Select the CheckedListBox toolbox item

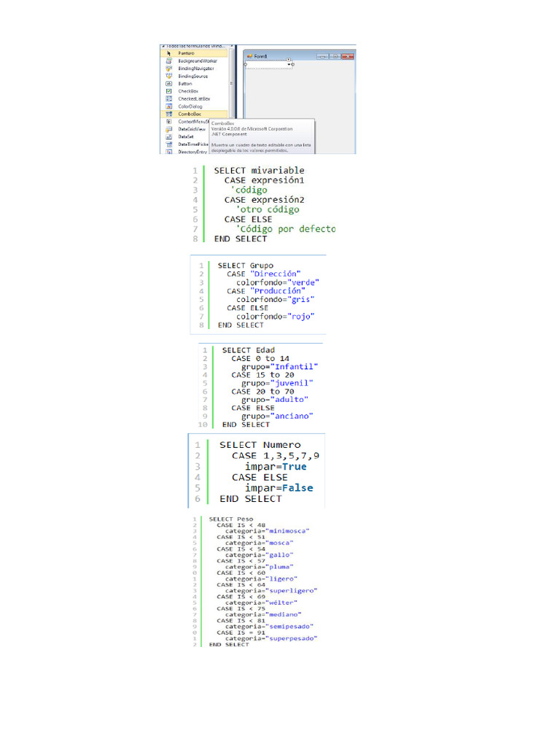193,98
